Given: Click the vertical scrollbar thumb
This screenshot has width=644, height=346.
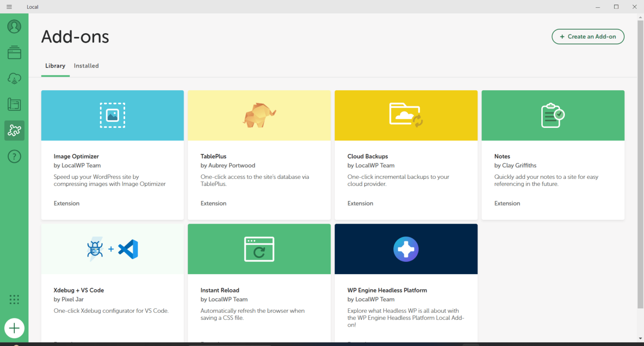Looking at the screenshot, I should click(x=640, y=164).
